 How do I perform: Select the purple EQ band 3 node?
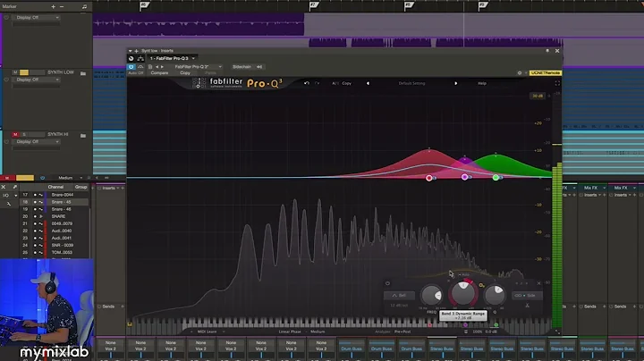click(x=464, y=177)
